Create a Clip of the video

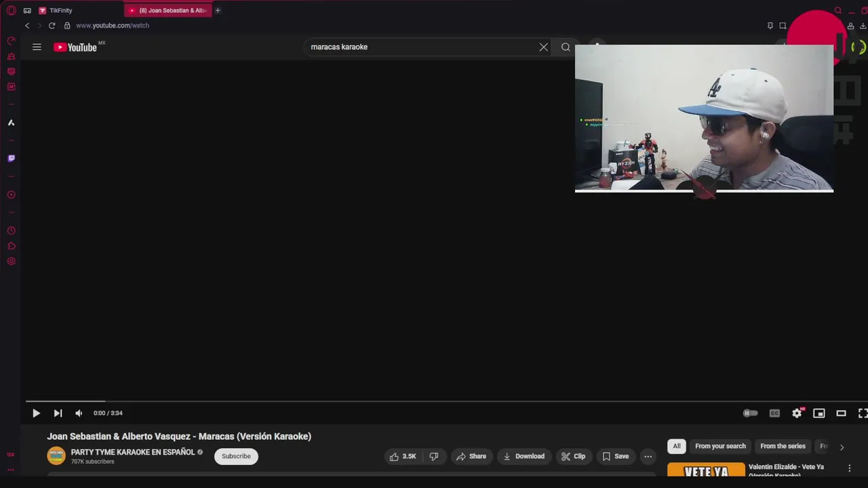point(573,456)
